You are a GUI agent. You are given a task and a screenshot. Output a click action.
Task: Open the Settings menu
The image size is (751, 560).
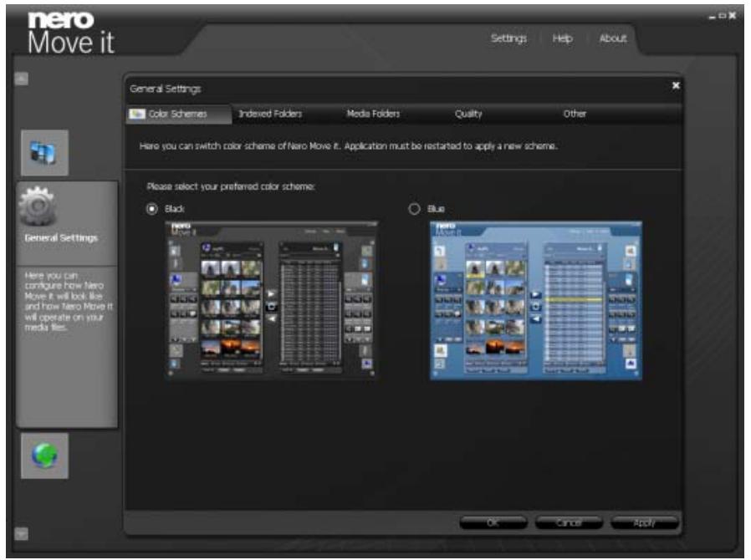[508, 38]
